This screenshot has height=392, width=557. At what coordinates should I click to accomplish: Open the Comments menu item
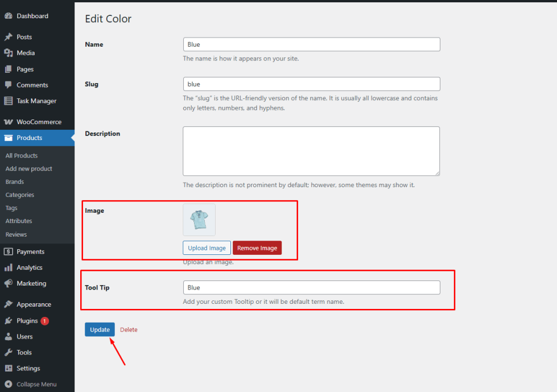tap(32, 85)
